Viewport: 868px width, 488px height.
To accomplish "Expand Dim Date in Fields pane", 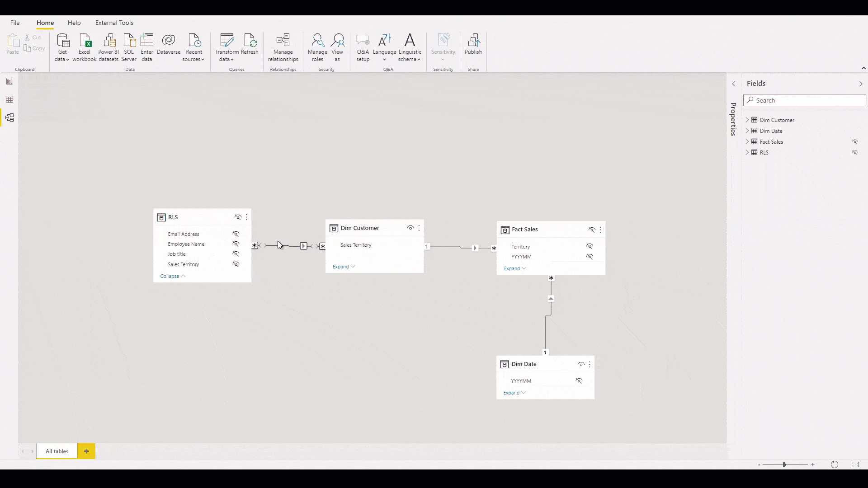I will click(x=747, y=131).
